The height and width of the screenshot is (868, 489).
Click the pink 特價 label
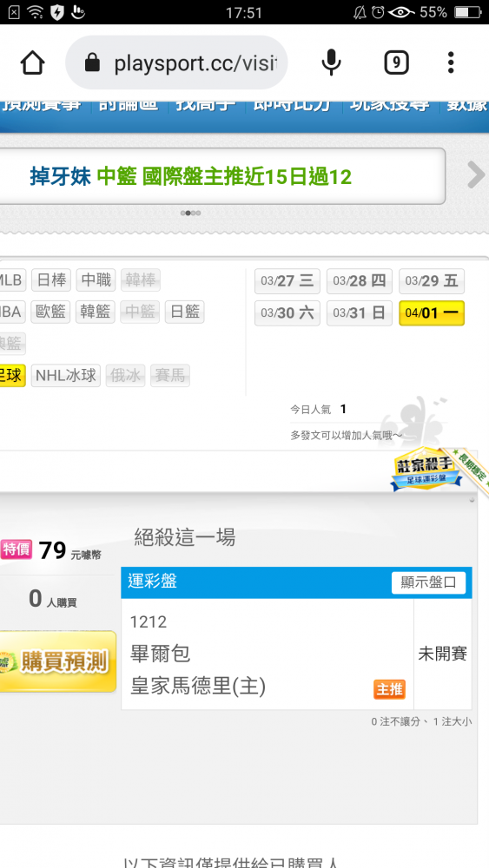[x=16, y=549]
